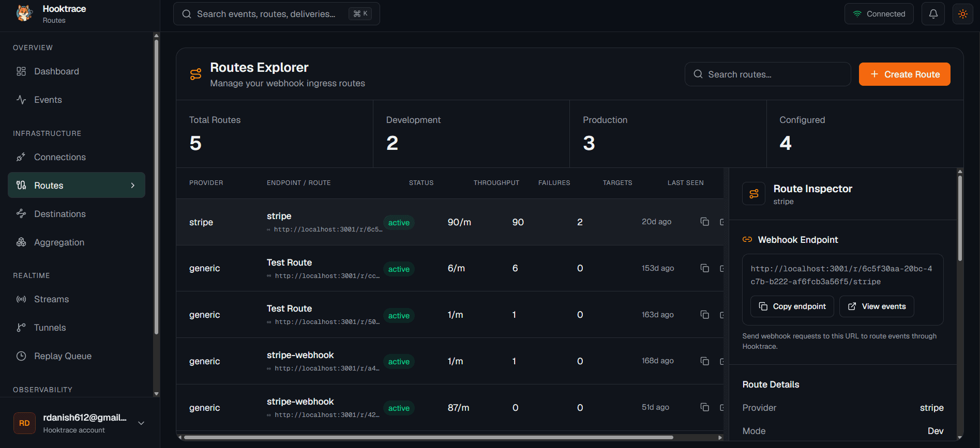Click the View events button

877,306
